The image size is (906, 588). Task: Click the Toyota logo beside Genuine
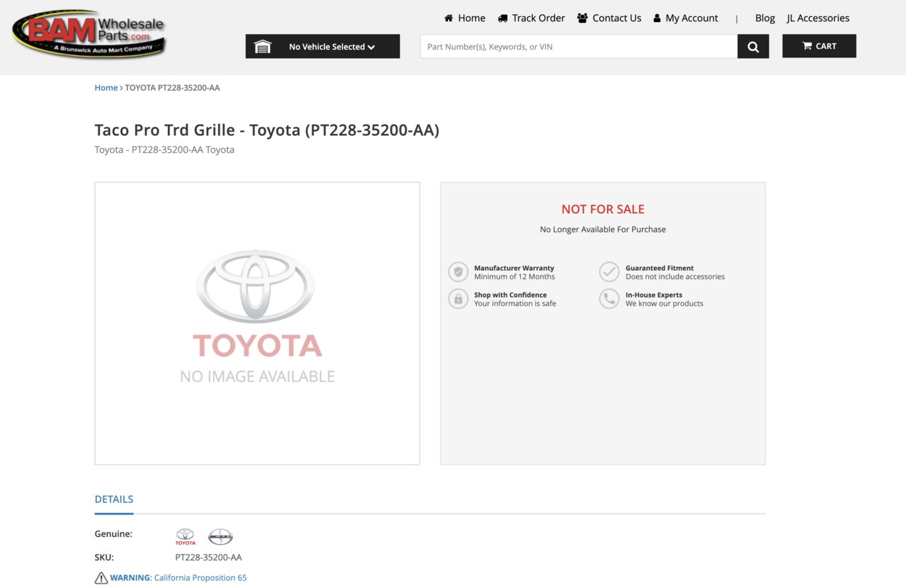click(186, 536)
